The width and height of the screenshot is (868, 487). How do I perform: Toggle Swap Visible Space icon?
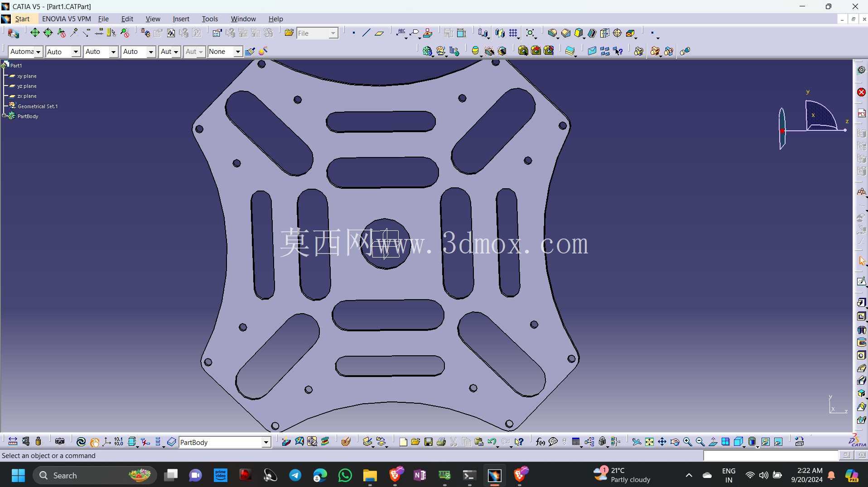point(778,442)
